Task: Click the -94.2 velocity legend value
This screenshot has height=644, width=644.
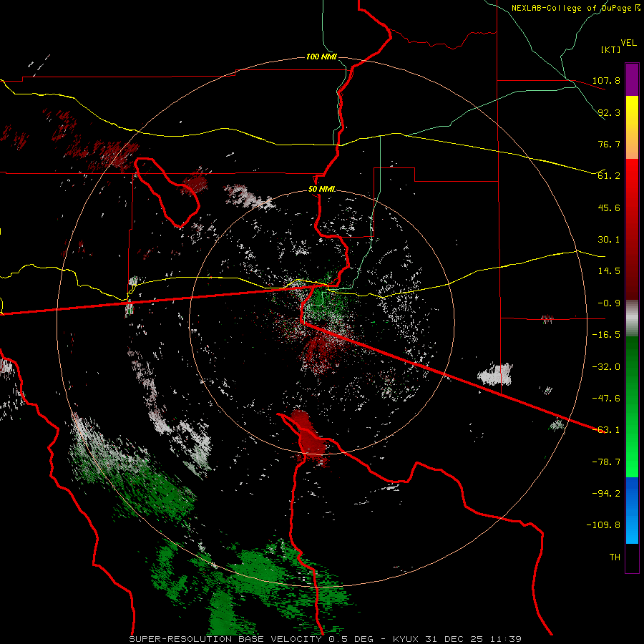Action: [606, 494]
